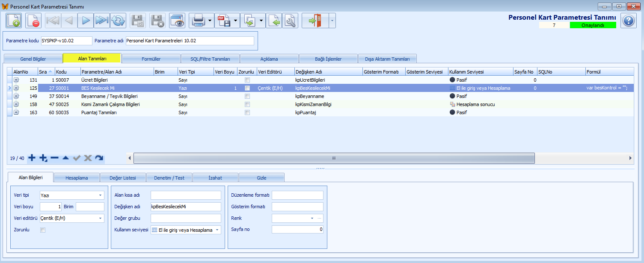644x263 pixels.
Task: Expand the Kısmi Zamanlı Çalışma Bilgileri row
Action: (16, 104)
